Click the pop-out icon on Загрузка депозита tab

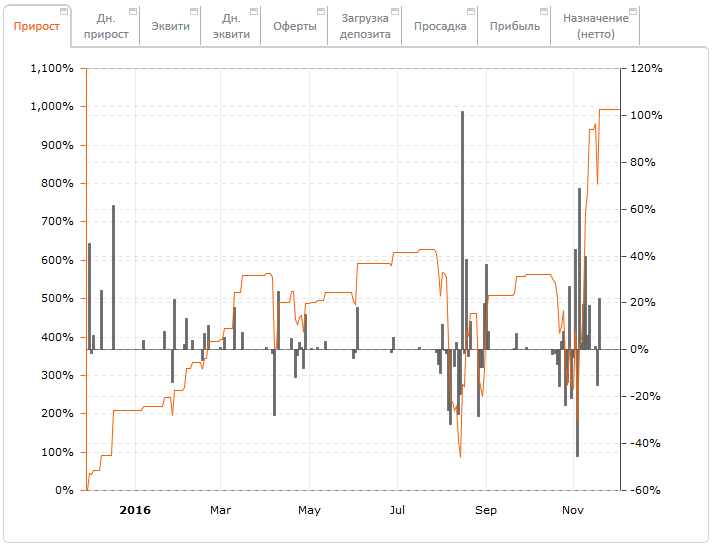pyautogui.click(x=394, y=12)
